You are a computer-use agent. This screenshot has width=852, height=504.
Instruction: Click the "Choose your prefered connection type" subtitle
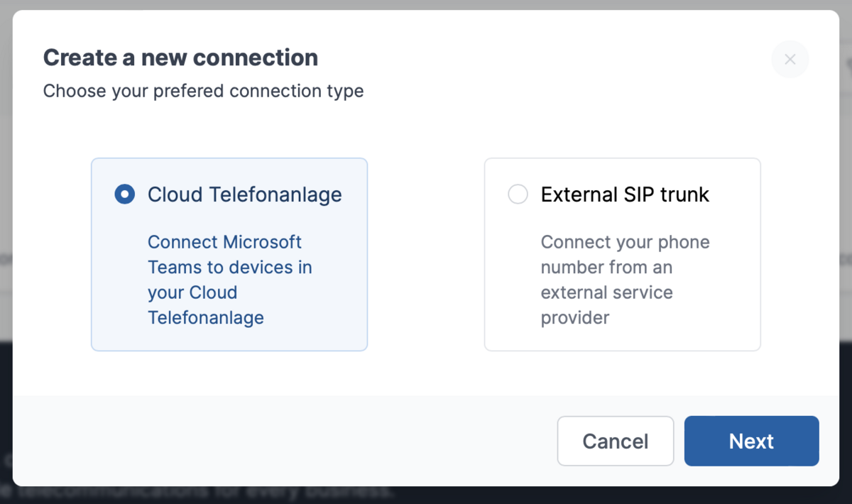point(203,92)
